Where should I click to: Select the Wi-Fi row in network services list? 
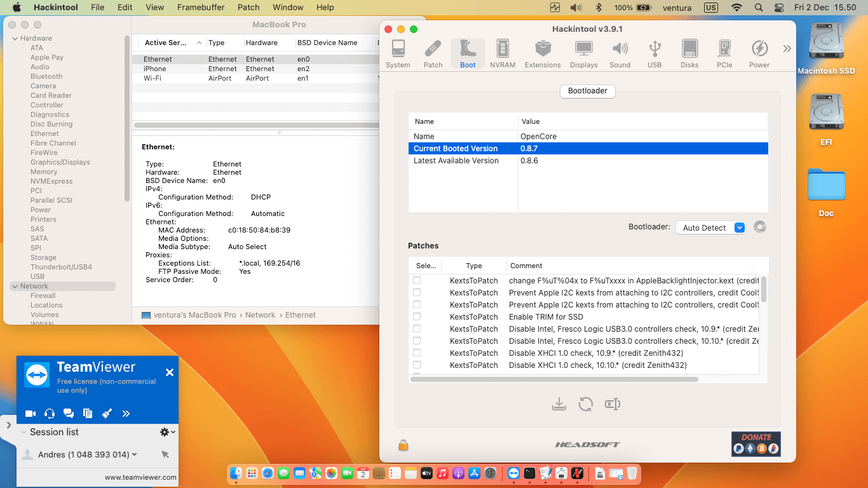coord(255,78)
